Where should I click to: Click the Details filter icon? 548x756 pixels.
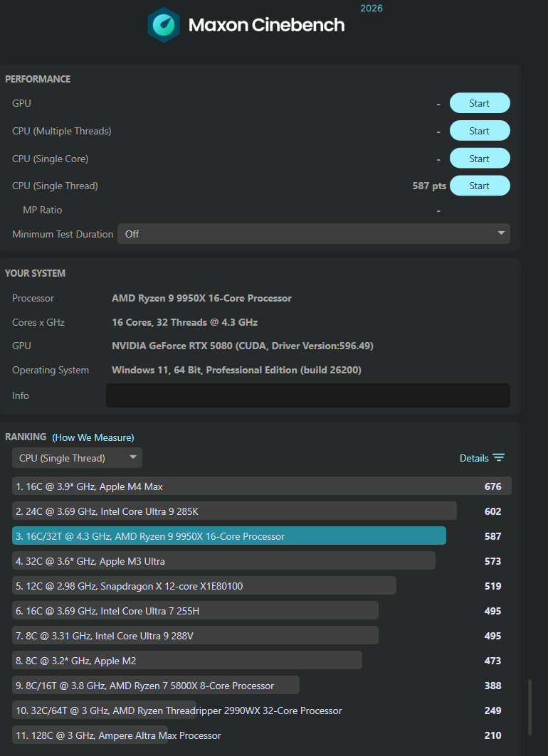(499, 457)
